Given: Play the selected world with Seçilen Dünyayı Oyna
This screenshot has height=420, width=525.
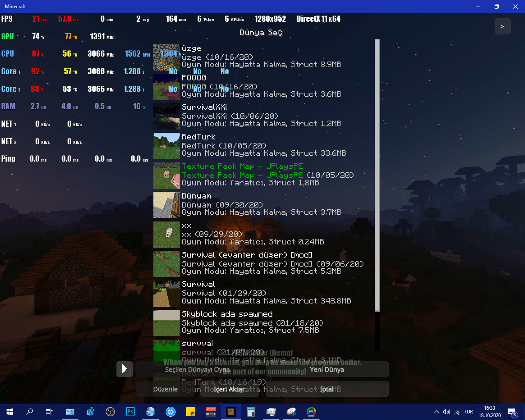Looking at the screenshot, I should 198,369.
